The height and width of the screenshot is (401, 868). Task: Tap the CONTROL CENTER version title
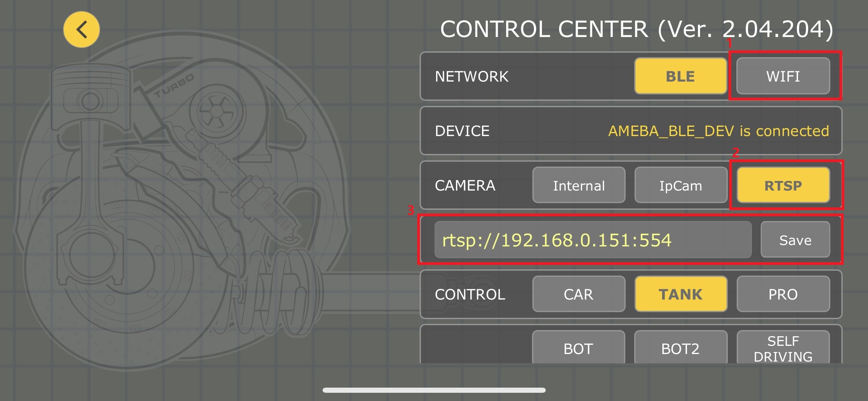coord(637,29)
